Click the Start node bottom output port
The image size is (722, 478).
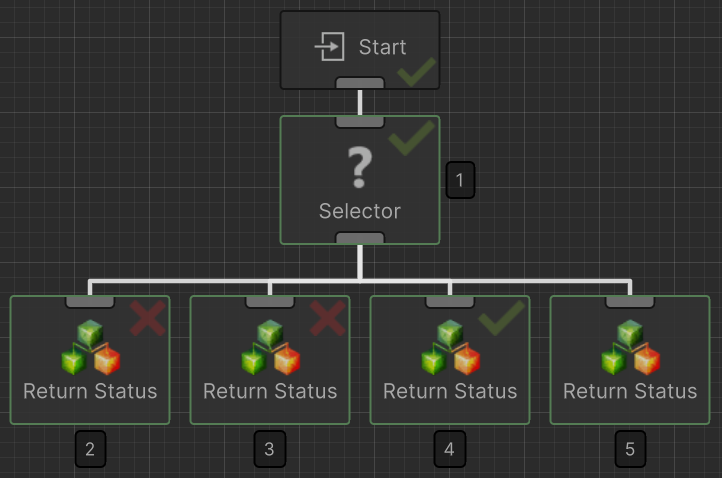[x=359, y=83]
